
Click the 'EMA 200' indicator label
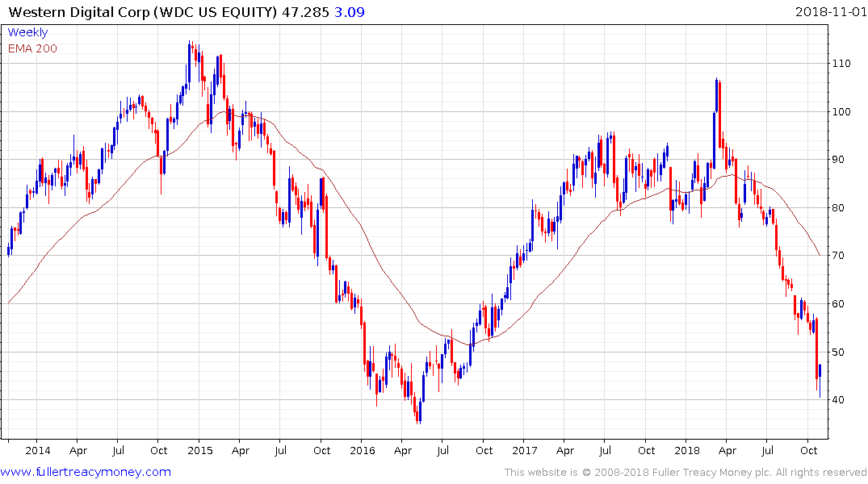pyautogui.click(x=32, y=48)
